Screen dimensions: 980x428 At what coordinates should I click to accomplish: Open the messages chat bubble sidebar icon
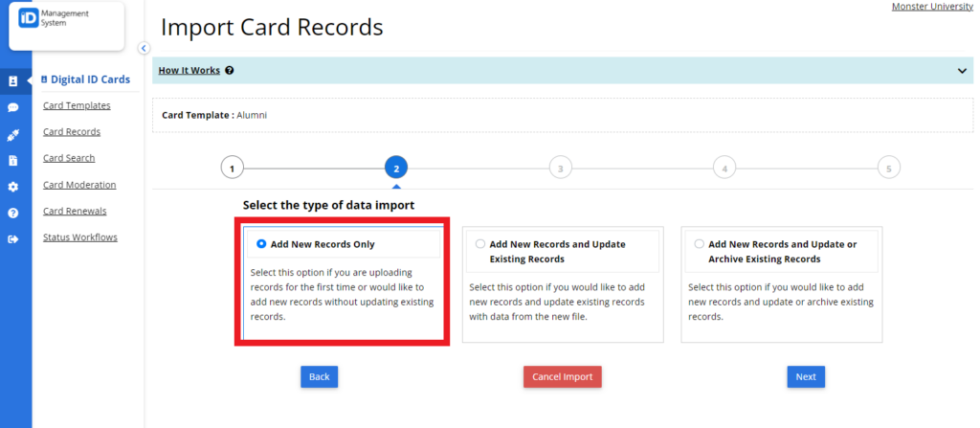[x=13, y=107]
